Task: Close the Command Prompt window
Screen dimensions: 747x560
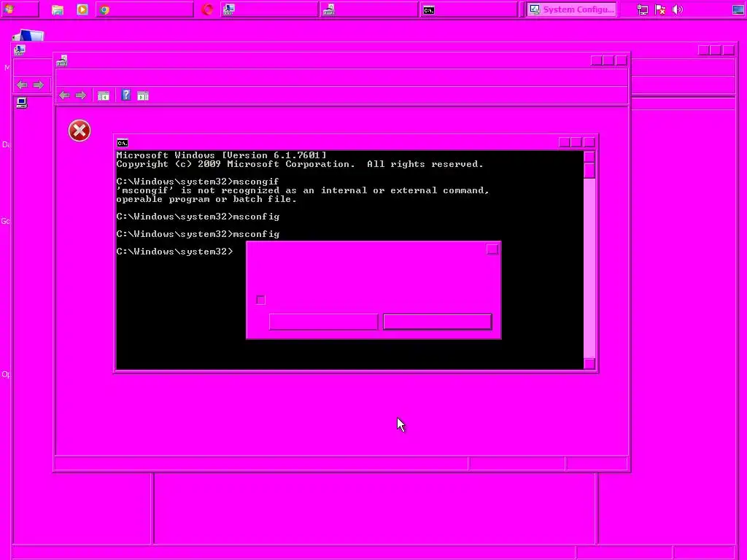Action: click(589, 142)
